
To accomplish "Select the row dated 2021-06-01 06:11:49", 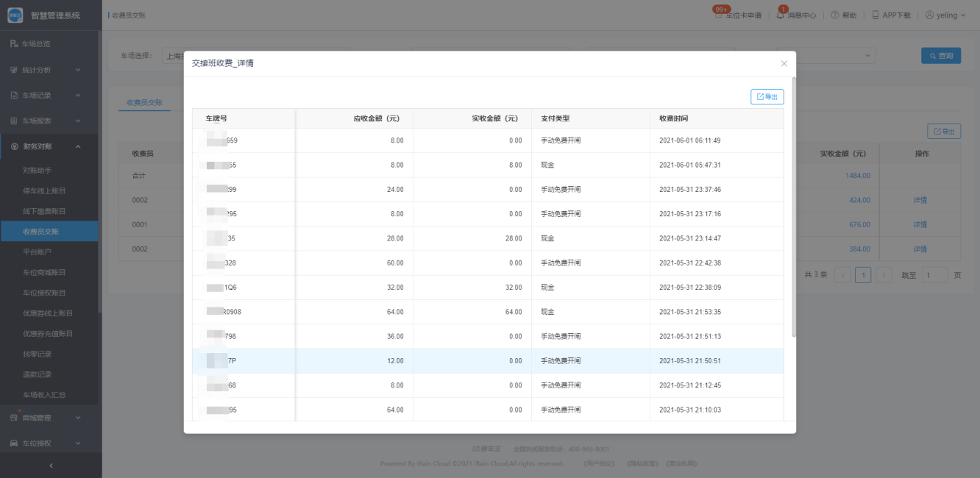I will 488,140.
